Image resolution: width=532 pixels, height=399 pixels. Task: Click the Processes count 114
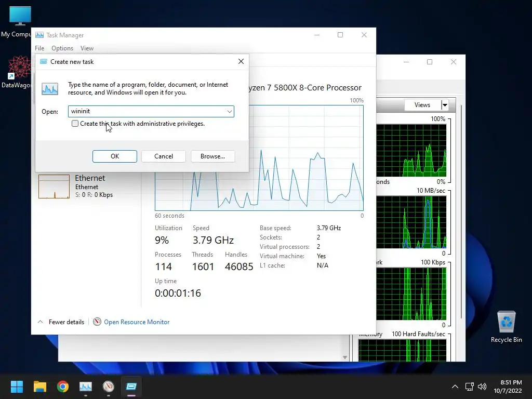pos(163,267)
